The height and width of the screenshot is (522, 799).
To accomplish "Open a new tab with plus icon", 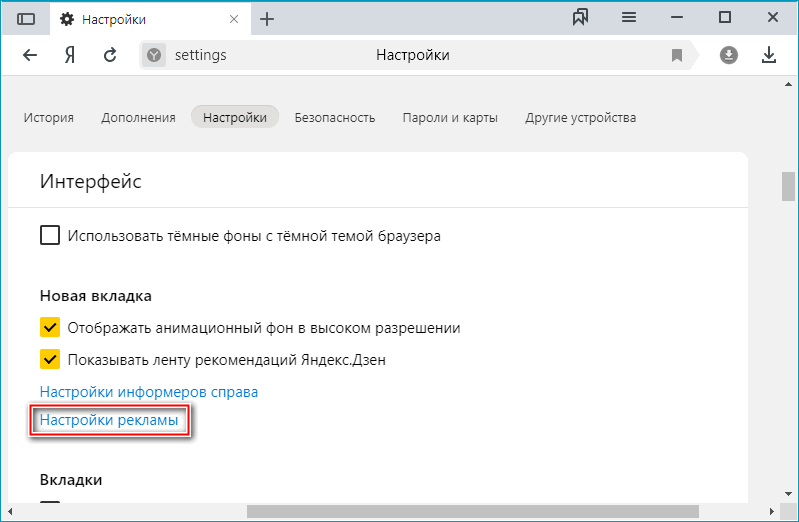I will click(x=267, y=19).
